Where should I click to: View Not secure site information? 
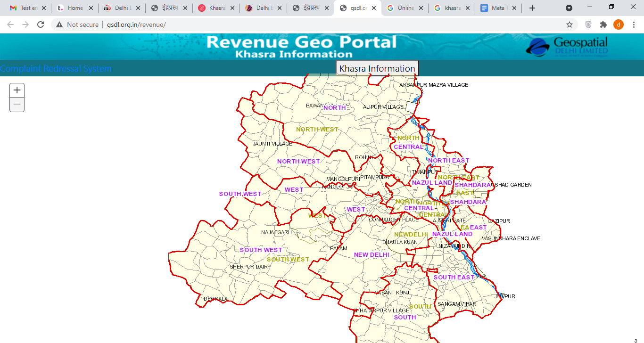tap(77, 24)
